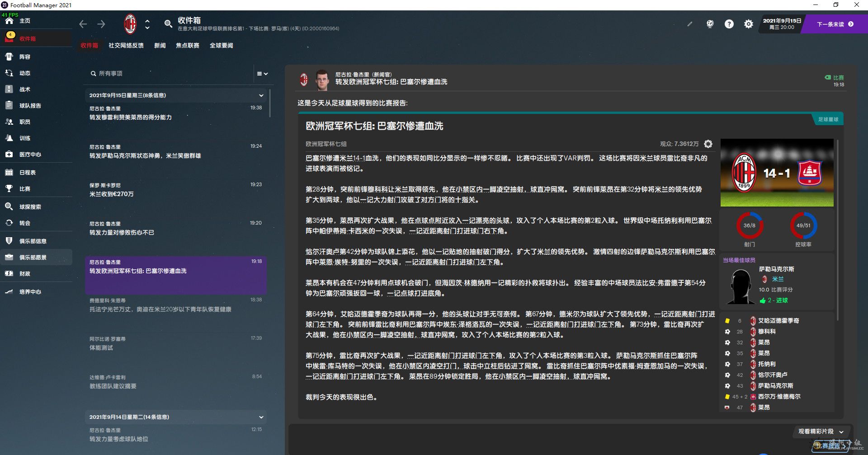Open the inbox filter list dropdown
This screenshot has width=868, height=455.
[x=262, y=74]
